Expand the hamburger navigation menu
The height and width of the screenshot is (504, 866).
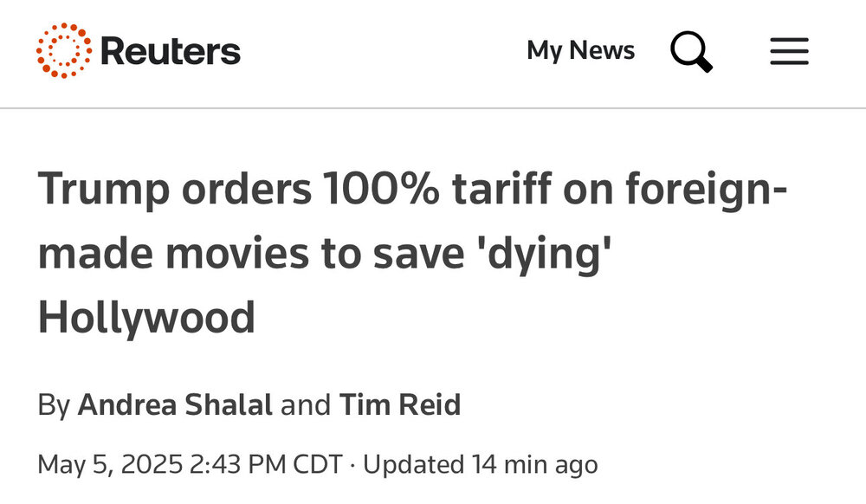click(x=789, y=52)
